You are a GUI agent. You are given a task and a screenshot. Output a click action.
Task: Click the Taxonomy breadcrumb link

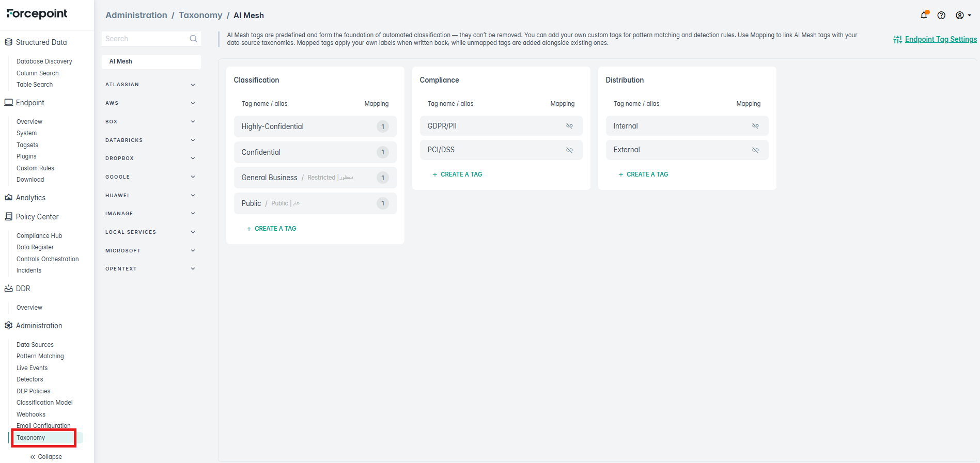(200, 15)
